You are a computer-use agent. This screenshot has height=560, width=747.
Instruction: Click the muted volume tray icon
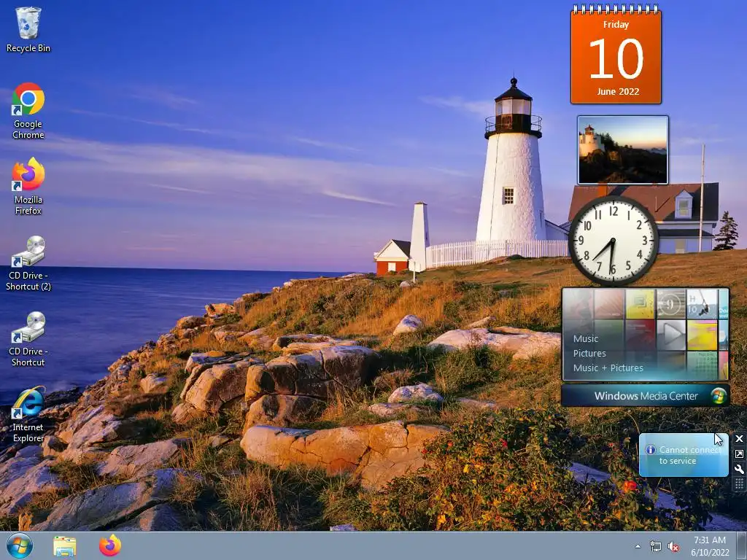pos(673,547)
